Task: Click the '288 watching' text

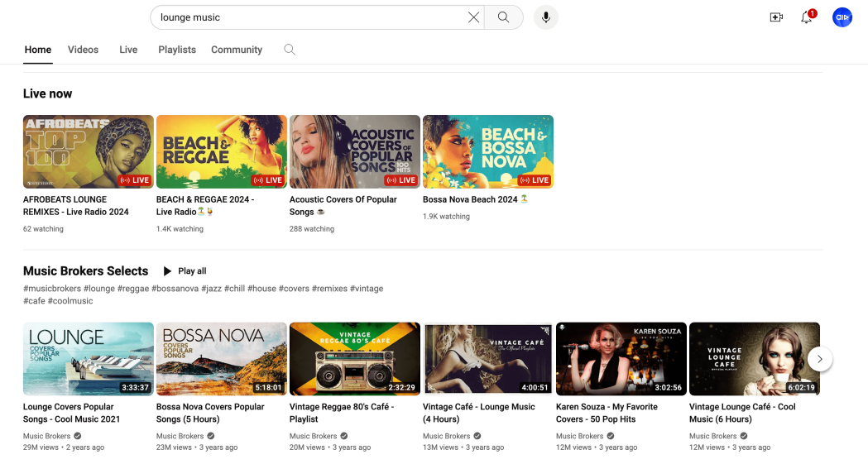Action: (312, 228)
